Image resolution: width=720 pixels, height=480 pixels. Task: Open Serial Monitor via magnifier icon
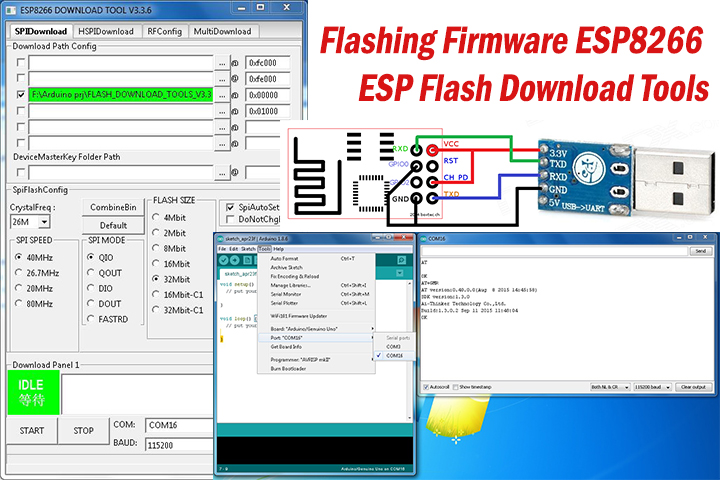(401, 260)
